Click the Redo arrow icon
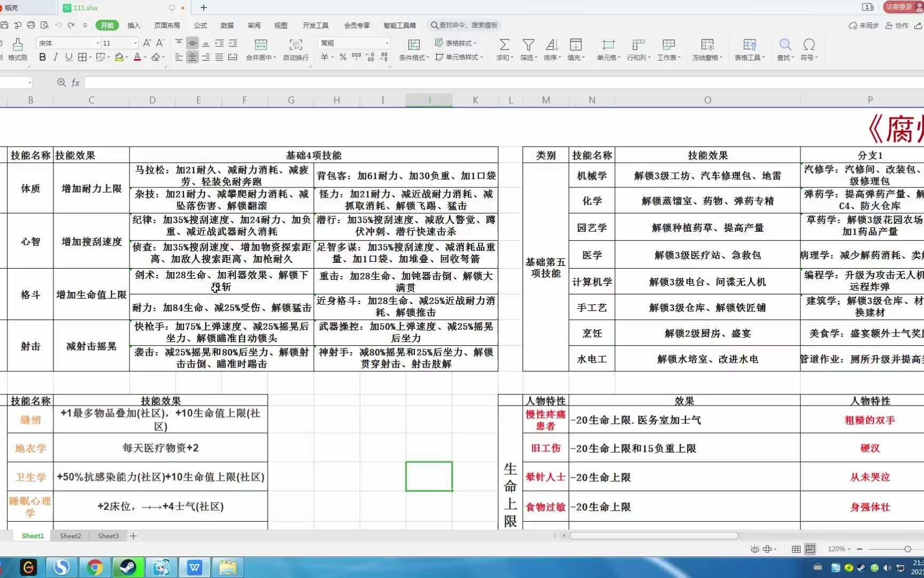The width and height of the screenshot is (924, 578). coord(71,25)
